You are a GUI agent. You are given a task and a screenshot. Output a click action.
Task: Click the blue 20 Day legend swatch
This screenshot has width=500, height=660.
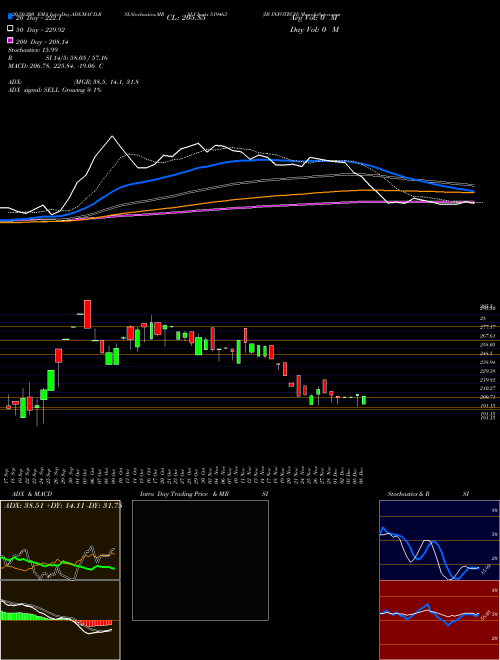10,16
